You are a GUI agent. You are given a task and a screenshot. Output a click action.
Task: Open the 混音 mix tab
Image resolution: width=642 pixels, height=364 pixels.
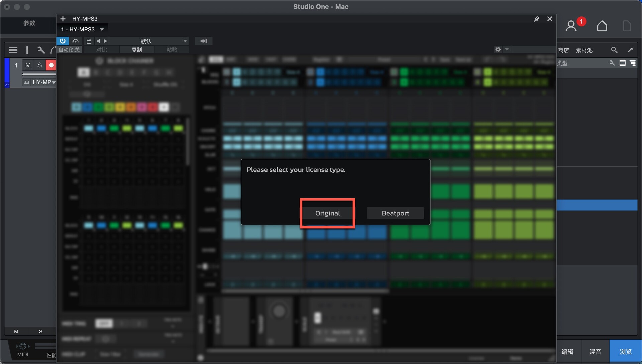point(595,351)
